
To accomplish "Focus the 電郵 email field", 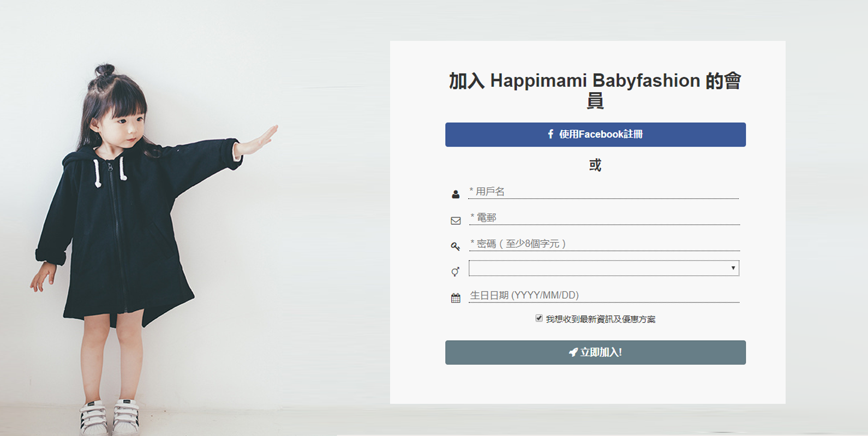I will coord(604,218).
